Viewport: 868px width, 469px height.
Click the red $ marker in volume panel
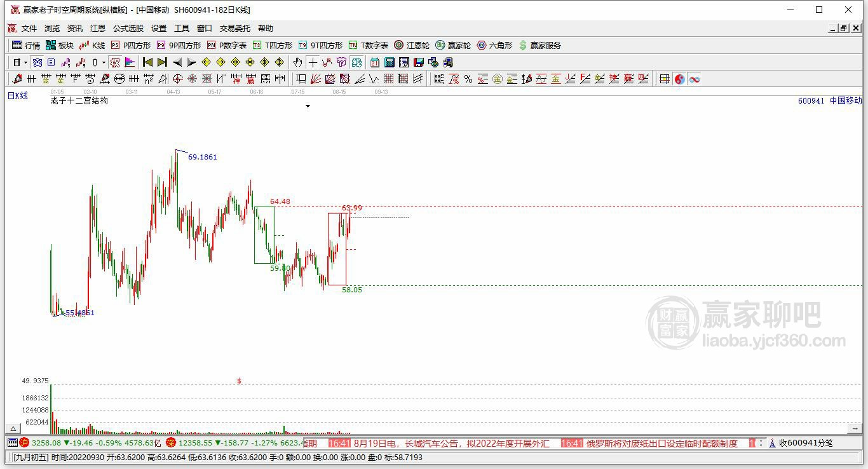[x=239, y=381]
